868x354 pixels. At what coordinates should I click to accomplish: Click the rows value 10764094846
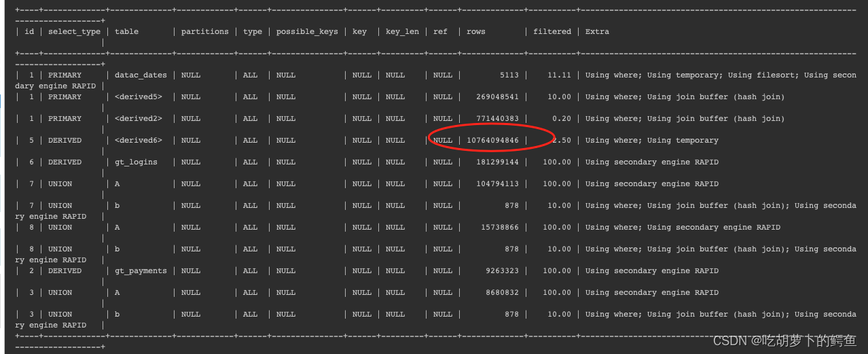pos(492,141)
